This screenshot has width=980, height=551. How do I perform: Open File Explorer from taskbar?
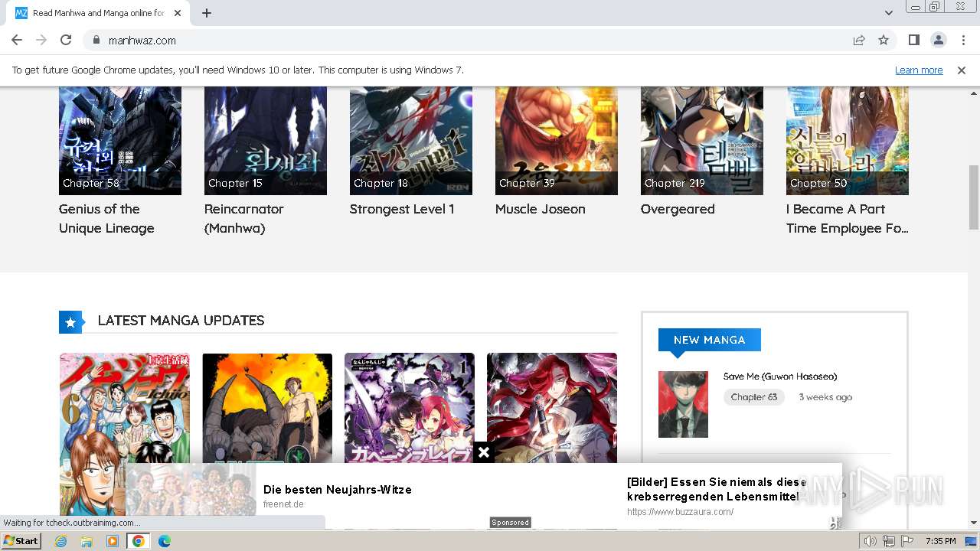click(87, 541)
